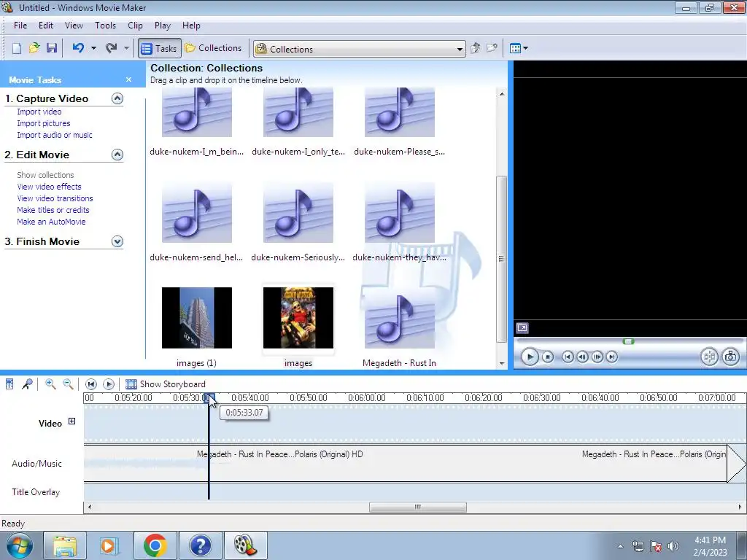Switch to Show Storyboard view
Screen dimensions: 747x560
click(166, 384)
